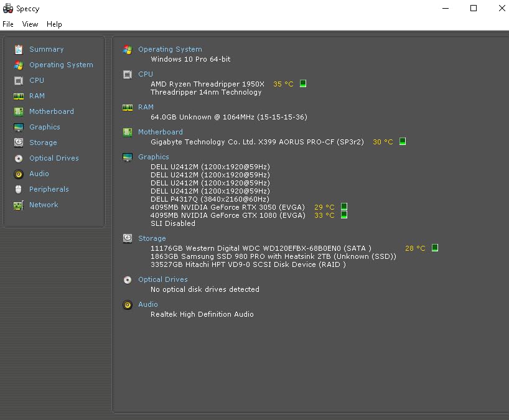Open the RAM heading link in summary
This screenshot has width=509, height=420.
146,108
